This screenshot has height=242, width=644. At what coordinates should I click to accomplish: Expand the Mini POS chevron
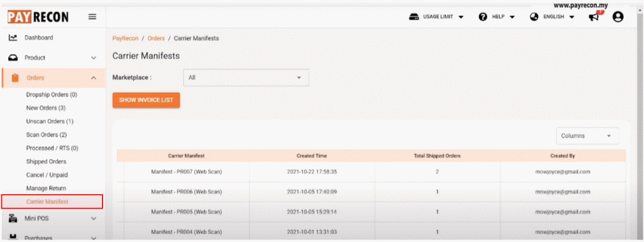point(94,219)
